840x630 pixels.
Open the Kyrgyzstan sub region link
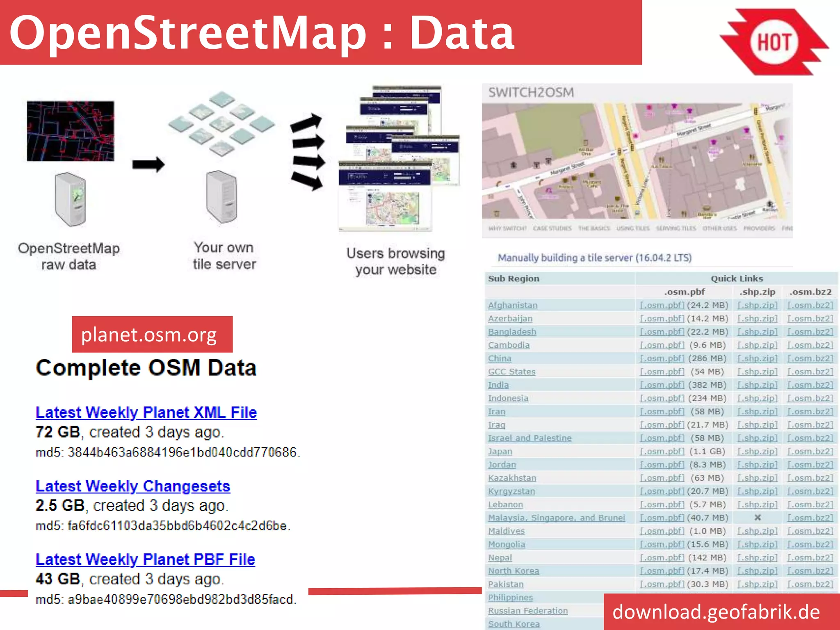tap(511, 491)
